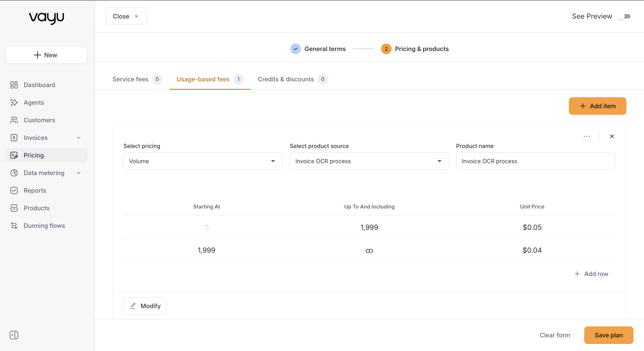Screen dimensions: 644x351
Task: Click the $0.05 unit price cell
Action: click(x=532, y=227)
